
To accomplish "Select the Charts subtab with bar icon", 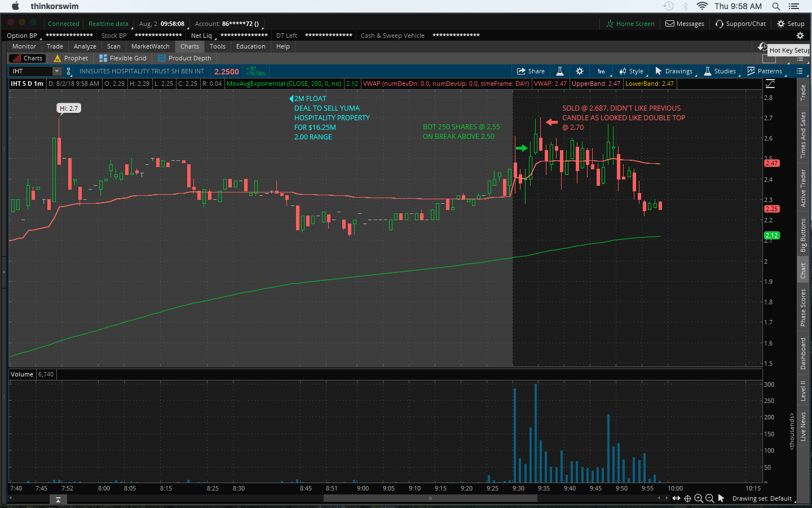I will [28, 58].
